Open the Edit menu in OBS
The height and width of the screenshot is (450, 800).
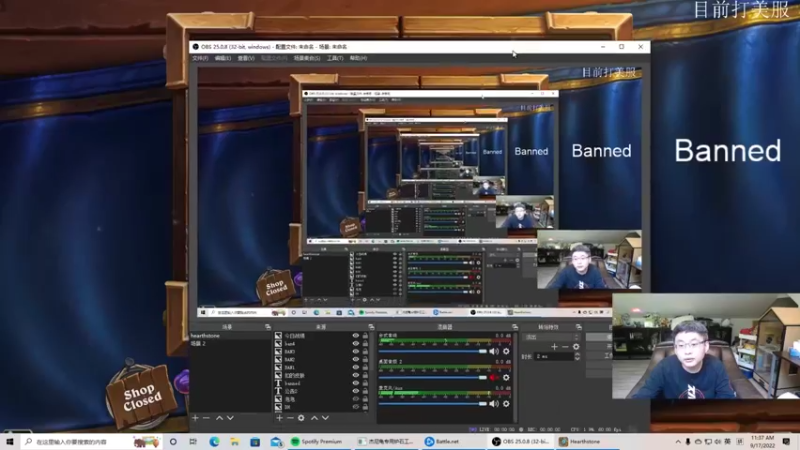point(222,58)
